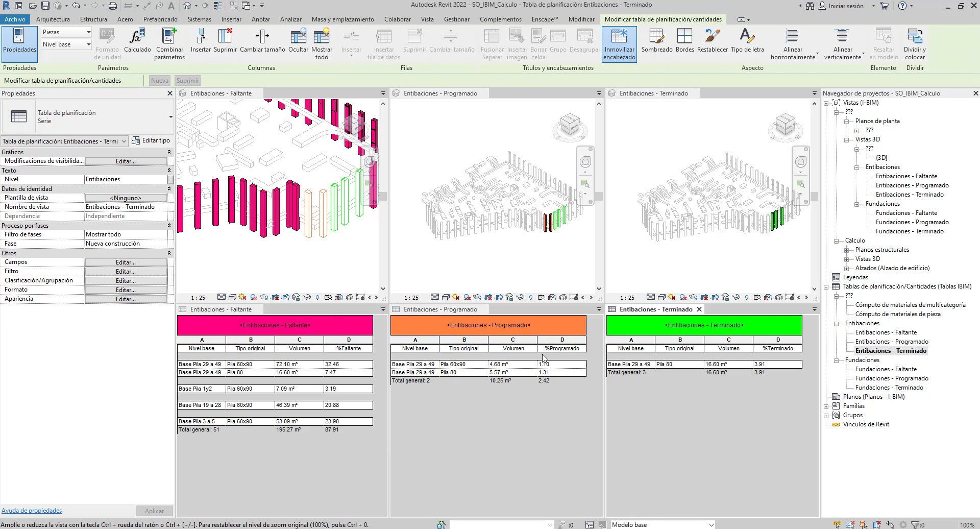980x529 pixels.
Task: Open the Piezas dropdown
Action: [66, 32]
